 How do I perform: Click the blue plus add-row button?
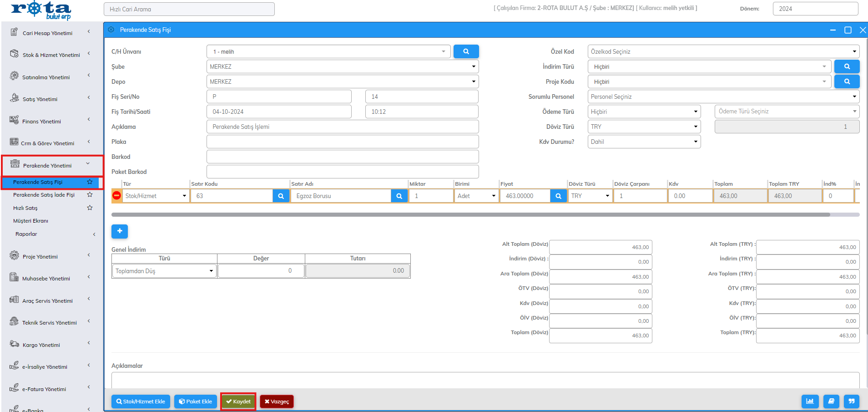(x=120, y=231)
